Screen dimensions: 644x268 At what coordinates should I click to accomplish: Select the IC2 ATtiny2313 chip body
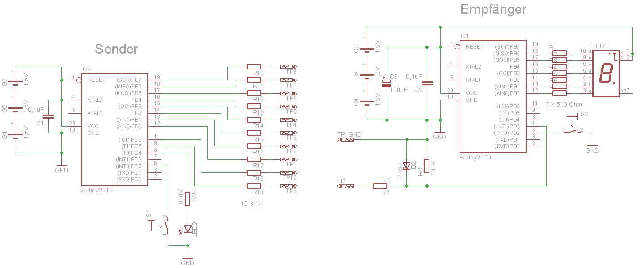pyautogui.click(x=114, y=128)
